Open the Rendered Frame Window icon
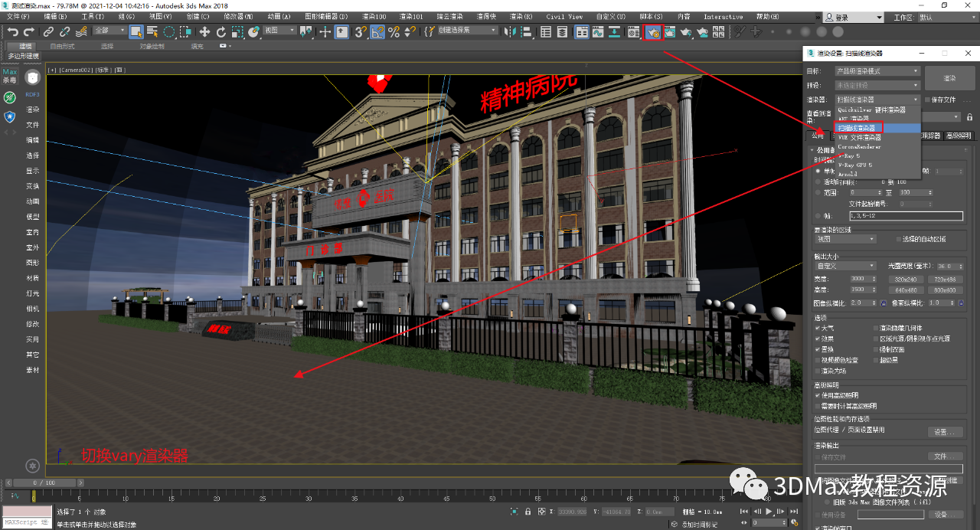The image size is (980, 530). click(x=670, y=32)
